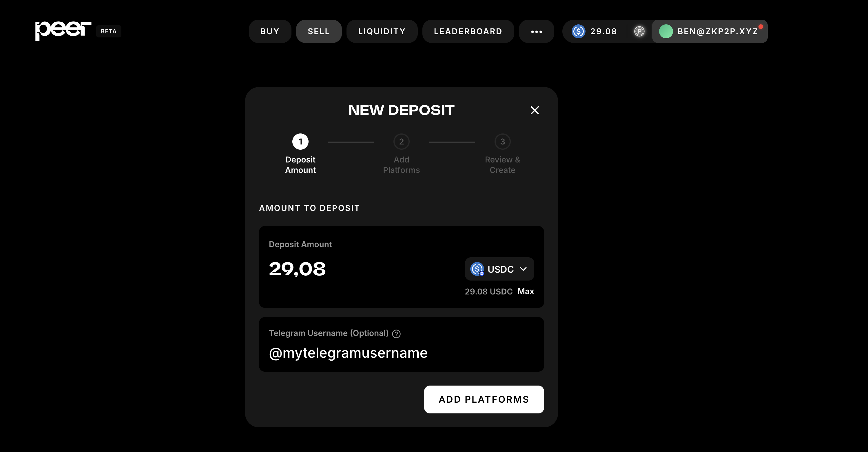This screenshot has height=452, width=868.
Task: Click the Add Platforms button
Action: pyautogui.click(x=484, y=399)
